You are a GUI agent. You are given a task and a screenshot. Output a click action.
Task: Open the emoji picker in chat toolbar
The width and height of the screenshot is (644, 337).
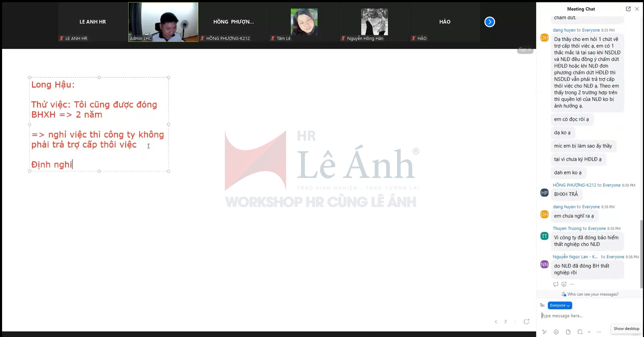pos(556,332)
